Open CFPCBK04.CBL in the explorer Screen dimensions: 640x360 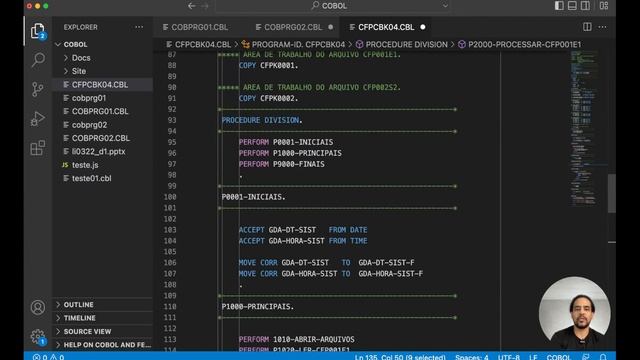click(100, 84)
